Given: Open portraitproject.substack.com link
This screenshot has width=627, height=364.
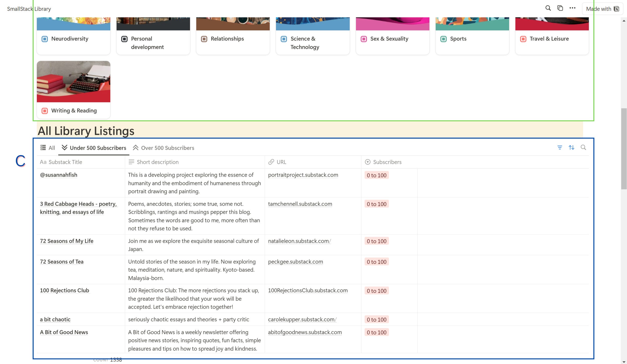Looking at the screenshot, I should (x=303, y=175).
